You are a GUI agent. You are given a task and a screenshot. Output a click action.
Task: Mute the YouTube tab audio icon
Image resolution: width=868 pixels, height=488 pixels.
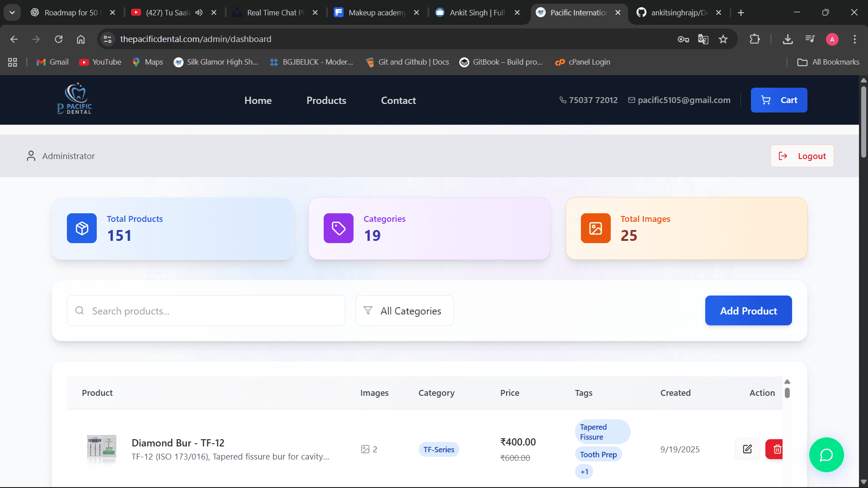[199, 13]
